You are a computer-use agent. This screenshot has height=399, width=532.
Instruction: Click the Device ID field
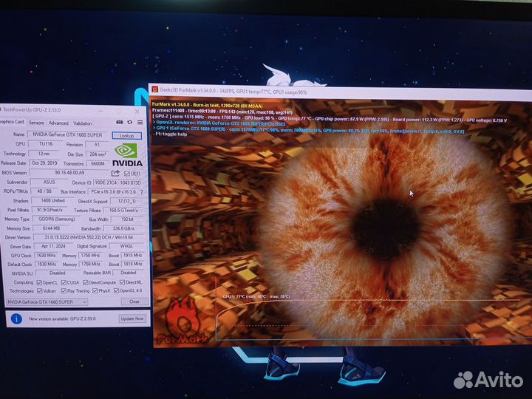[117, 183]
